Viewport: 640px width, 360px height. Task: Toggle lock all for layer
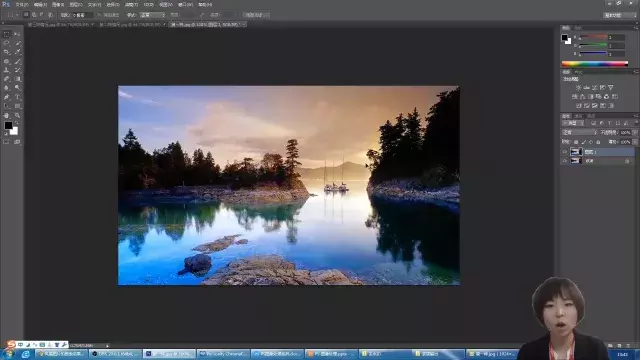click(x=598, y=142)
